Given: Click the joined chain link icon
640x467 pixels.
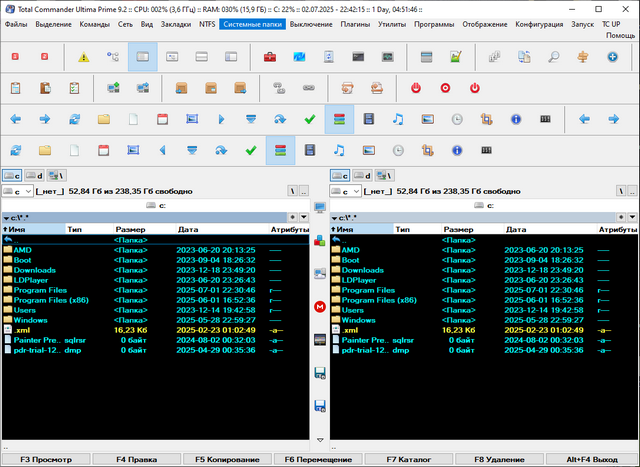Looking at the screenshot, I should 309,88.
